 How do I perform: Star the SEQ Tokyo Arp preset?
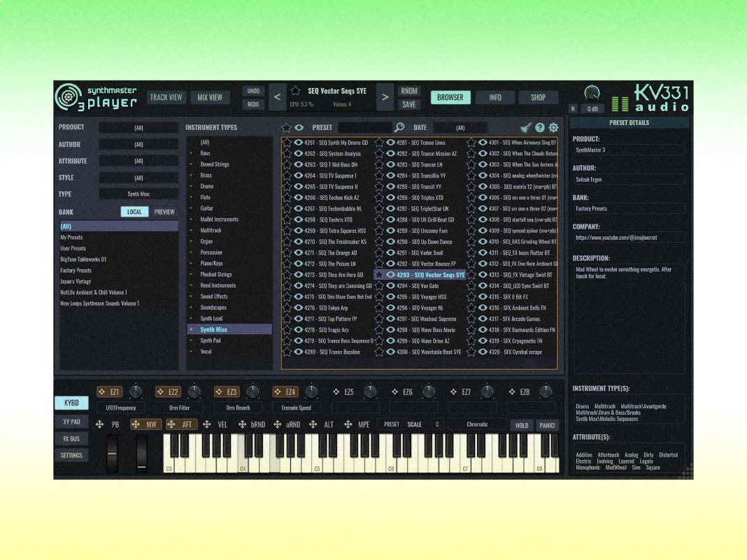click(x=287, y=308)
